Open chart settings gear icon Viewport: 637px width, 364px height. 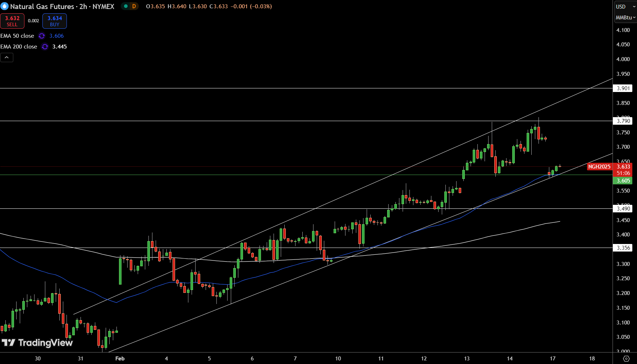626,359
